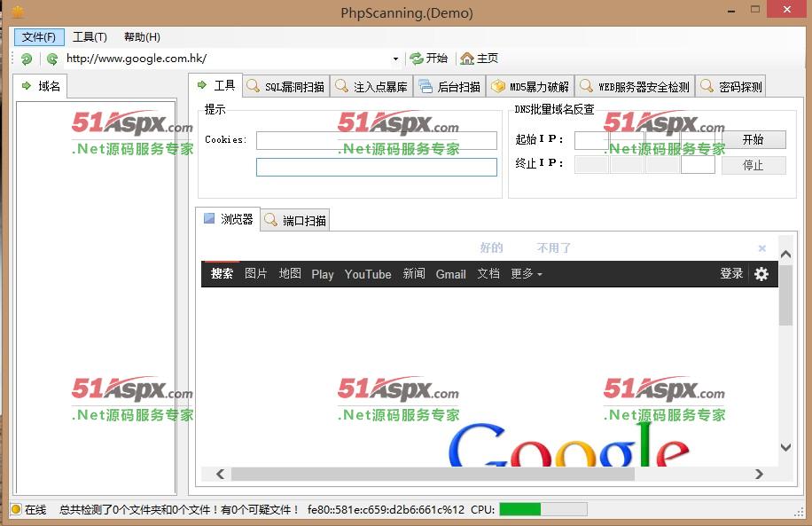812x526 pixels.
Task: Open the 注入点暴库 tab
Action: pyautogui.click(x=371, y=87)
